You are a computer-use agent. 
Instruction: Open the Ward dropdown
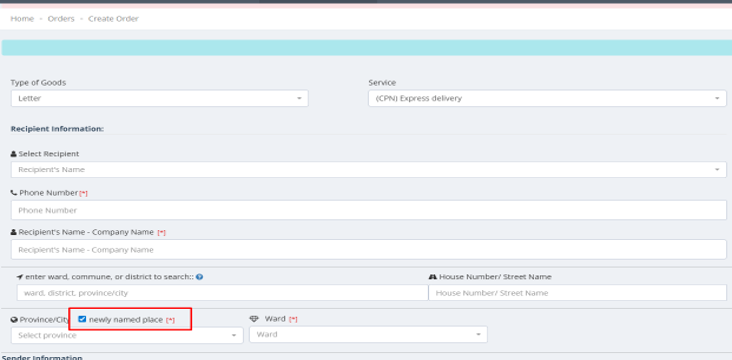368,334
